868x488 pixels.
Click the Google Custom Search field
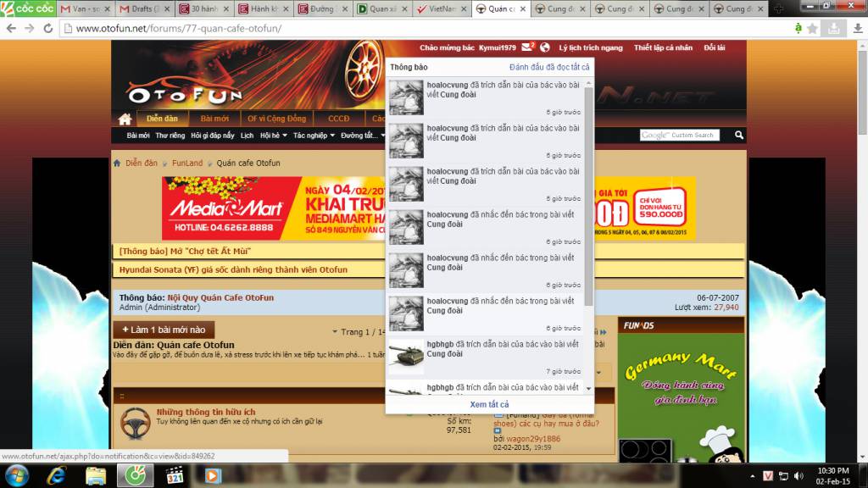(x=680, y=135)
